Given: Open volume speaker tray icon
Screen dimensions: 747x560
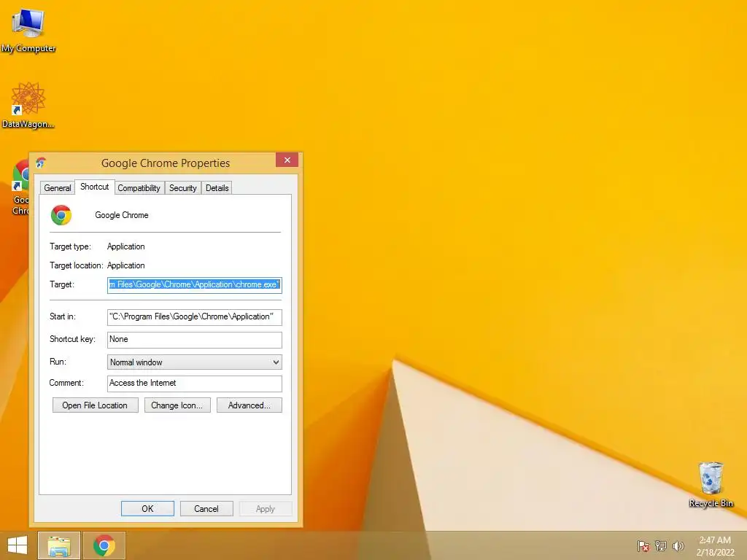Looking at the screenshot, I should click(678, 545).
